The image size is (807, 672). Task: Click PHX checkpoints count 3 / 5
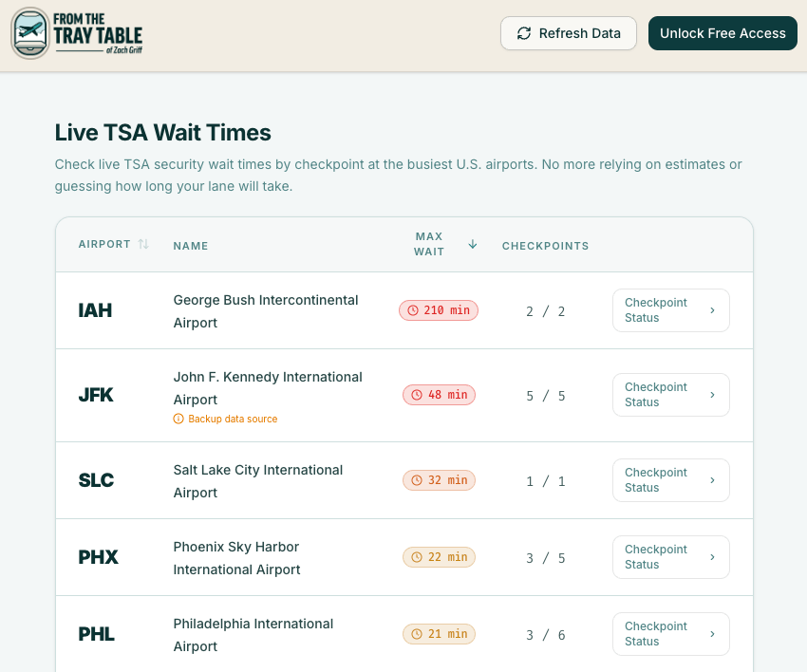546,558
